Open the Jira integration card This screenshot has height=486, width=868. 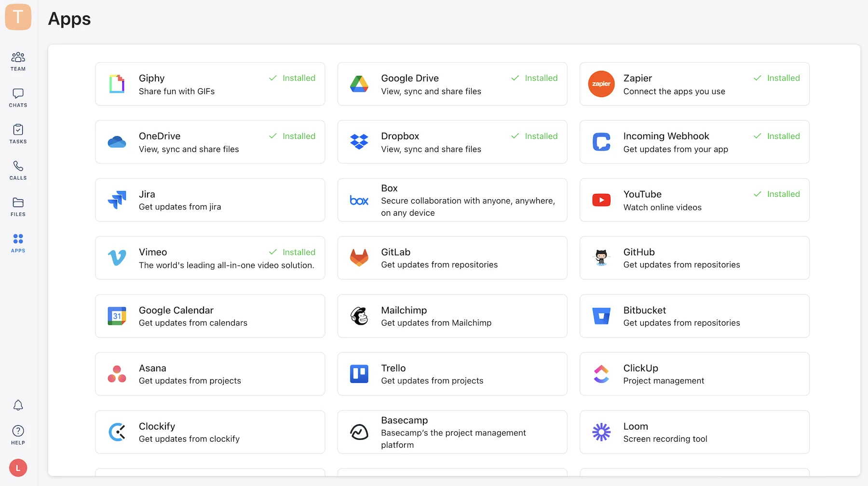click(x=210, y=200)
